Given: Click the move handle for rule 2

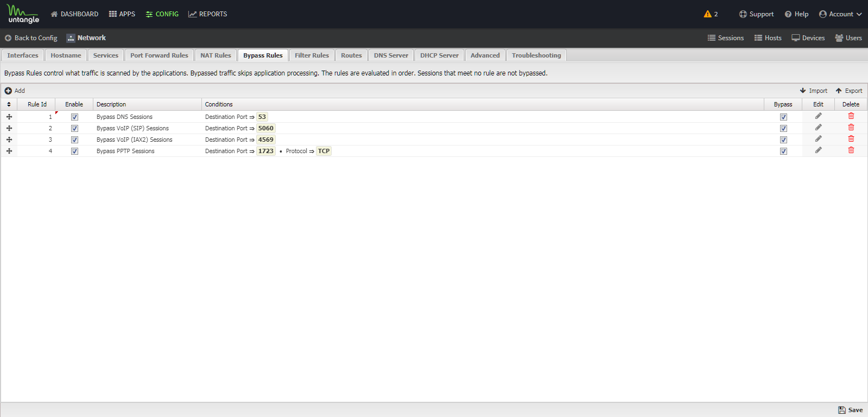Looking at the screenshot, I should (9, 128).
